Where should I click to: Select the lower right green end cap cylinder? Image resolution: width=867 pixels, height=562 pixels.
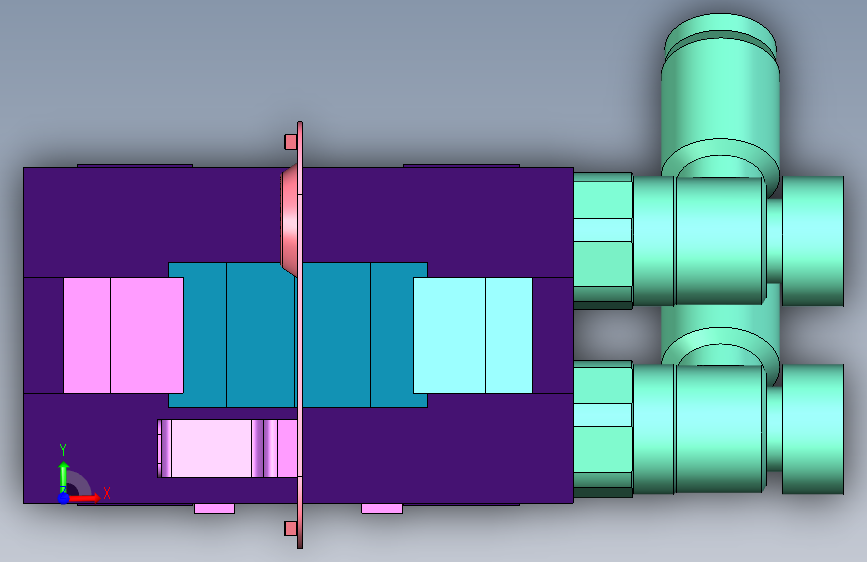[813, 429]
